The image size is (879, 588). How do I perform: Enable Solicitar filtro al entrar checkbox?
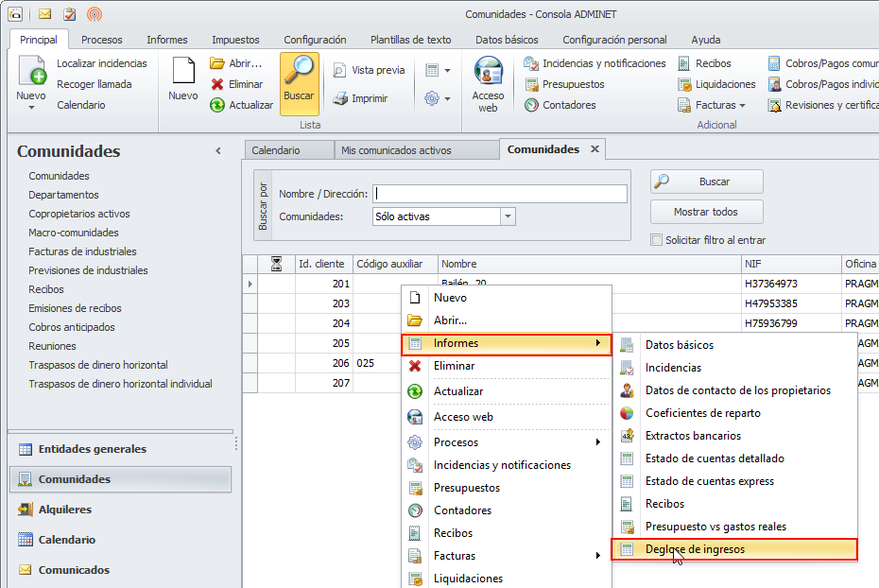pyautogui.click(x=657, y=240)
